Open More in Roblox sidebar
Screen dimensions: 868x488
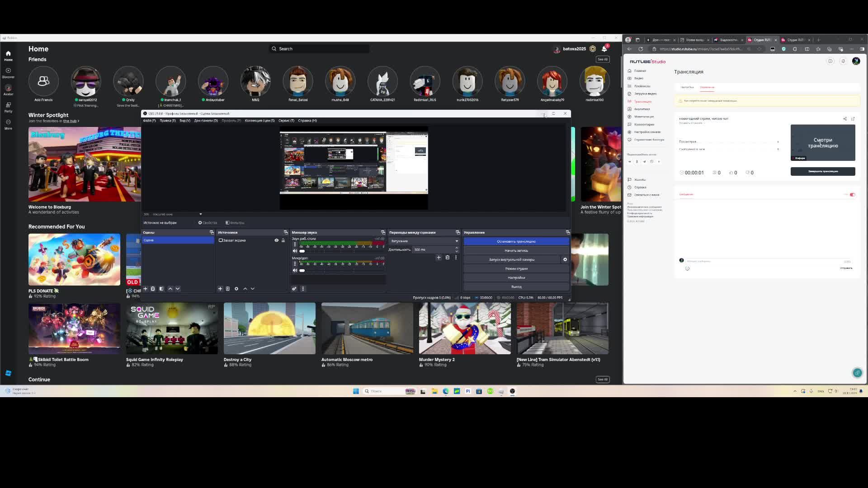8,124
